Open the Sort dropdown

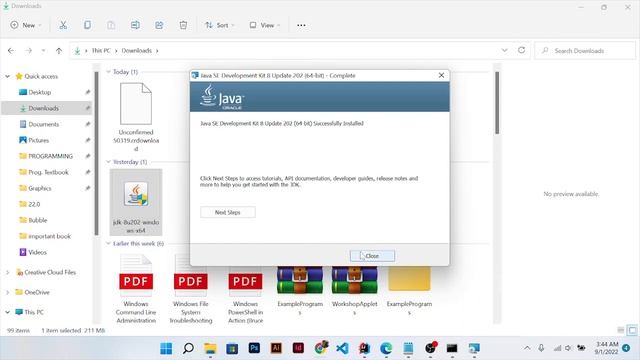[x=220, y=25]
